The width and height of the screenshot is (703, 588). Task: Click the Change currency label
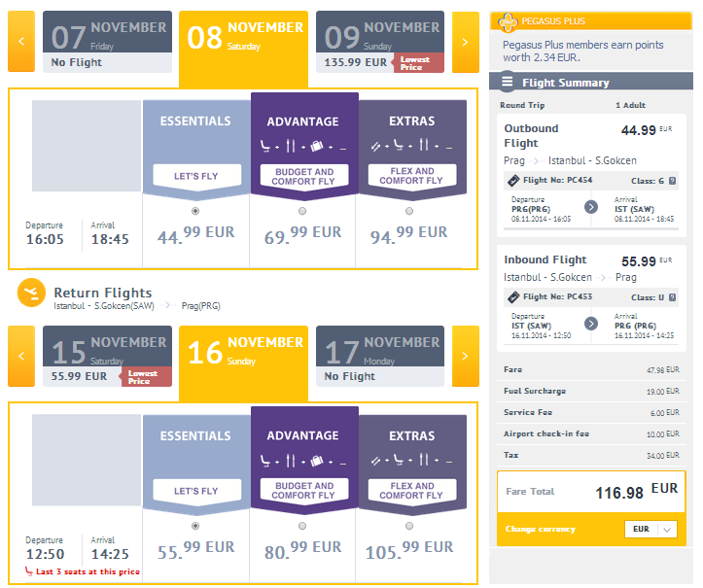pos(541,530)
